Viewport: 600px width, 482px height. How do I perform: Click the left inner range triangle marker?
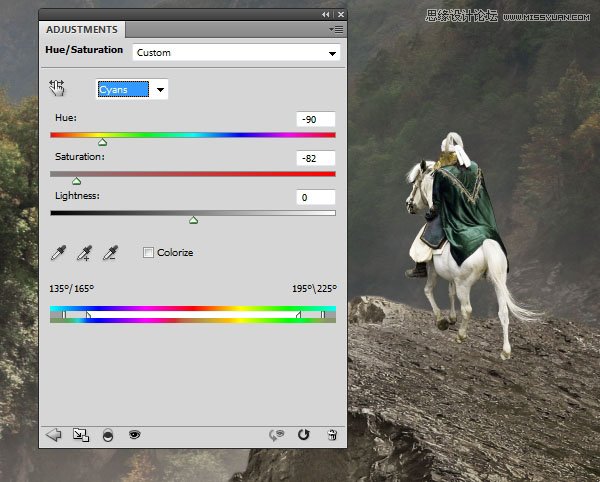pyautogui.click(x=88, y=315)
